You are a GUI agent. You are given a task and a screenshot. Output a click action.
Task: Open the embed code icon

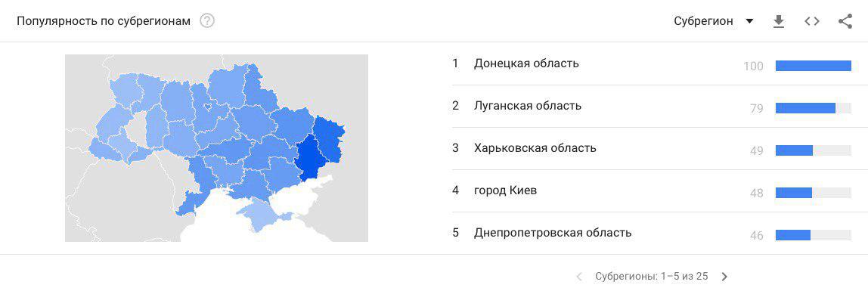tap(812, 21)
